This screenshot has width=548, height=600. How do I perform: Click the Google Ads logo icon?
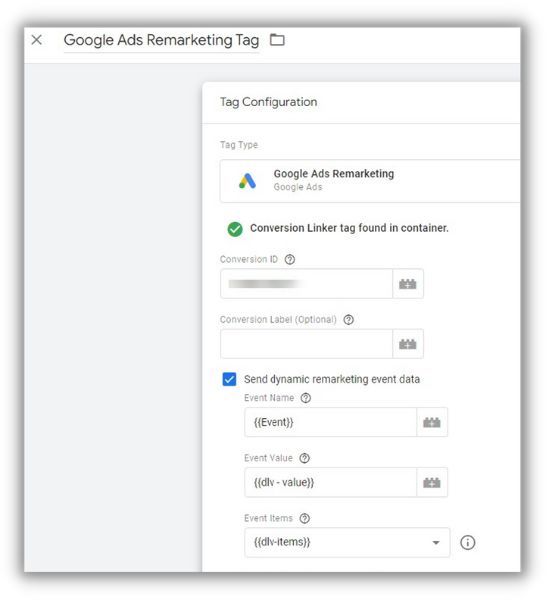pos(247,181)
